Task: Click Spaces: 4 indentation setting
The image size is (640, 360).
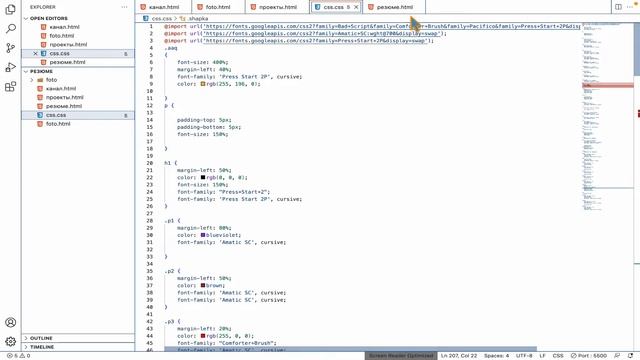Action: pyautogui.click(x=496, y=356)
